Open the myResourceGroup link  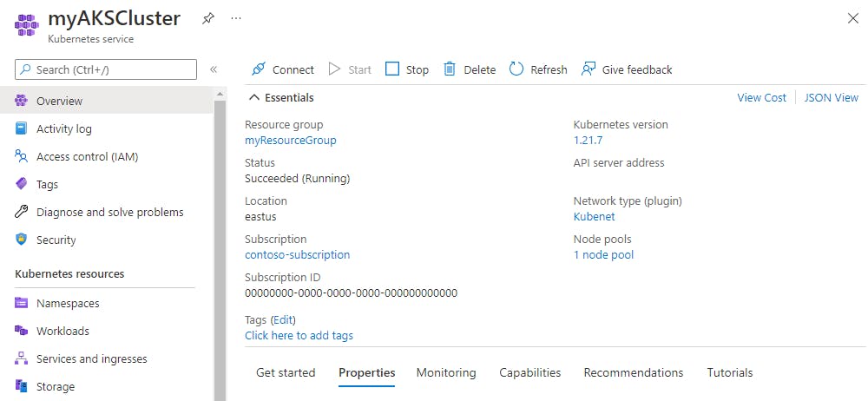[290, 140]
